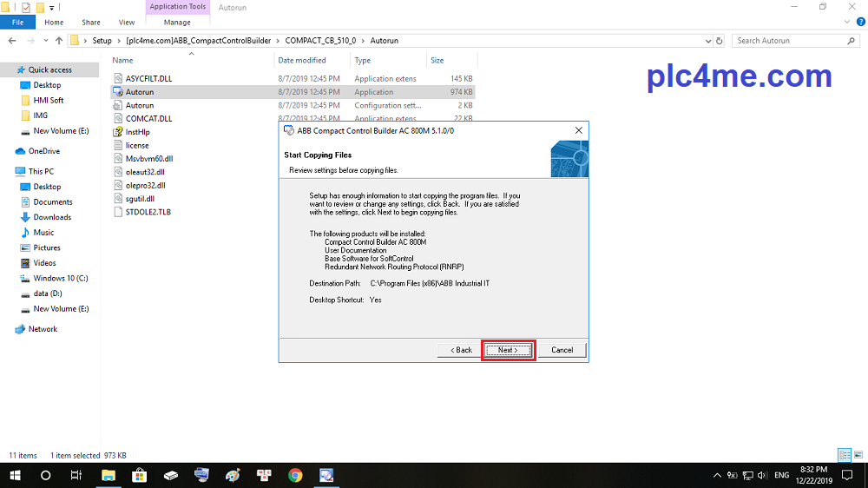Click the Windows Start button
The width and height of the screenshot is (868, 488).
click(15, 475)
